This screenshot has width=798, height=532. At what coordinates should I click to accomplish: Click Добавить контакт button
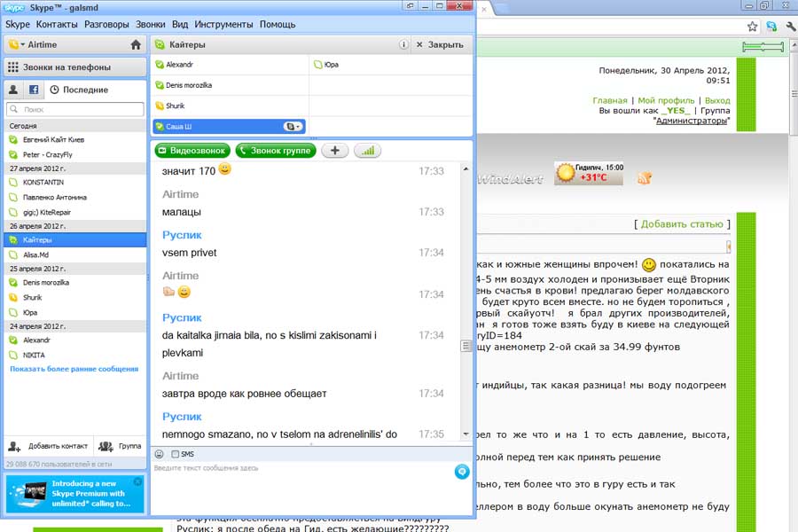pyautogui.click(x=49, y=446)
